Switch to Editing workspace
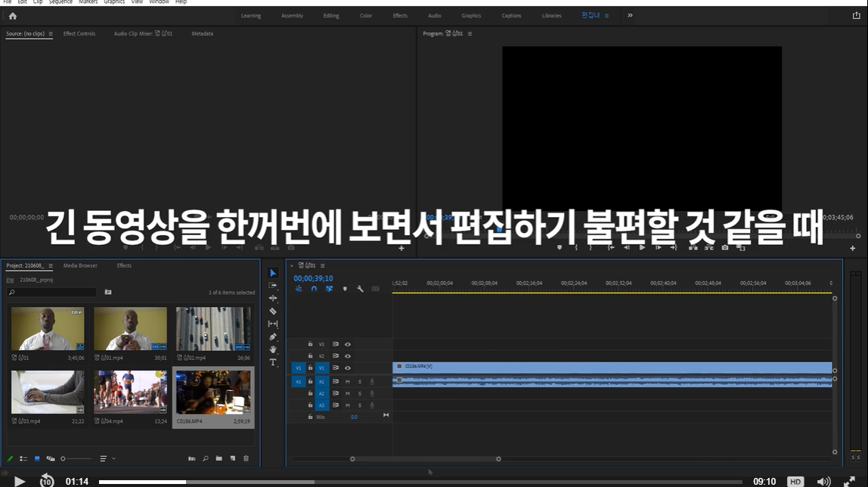 pyautogui.click(x=331, y=15)
